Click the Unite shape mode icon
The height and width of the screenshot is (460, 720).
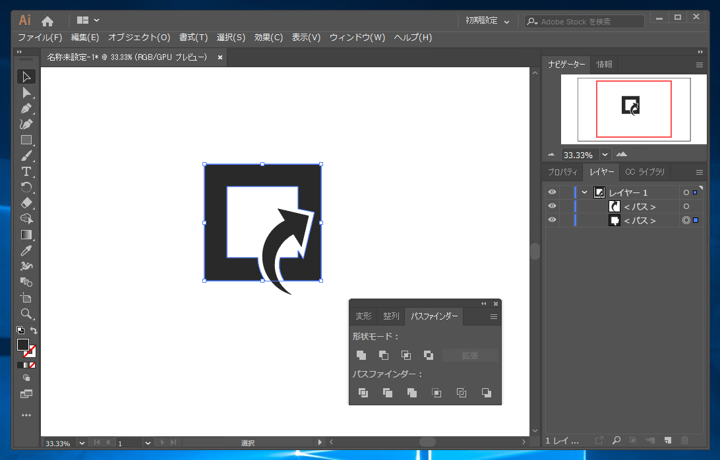point(361,355)
